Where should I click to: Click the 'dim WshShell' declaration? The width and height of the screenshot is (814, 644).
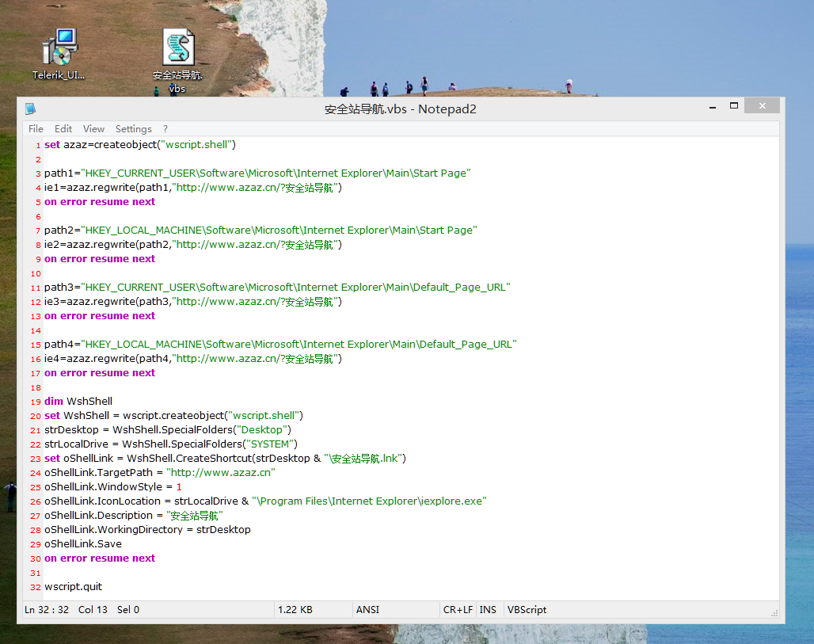pos(78,402)
